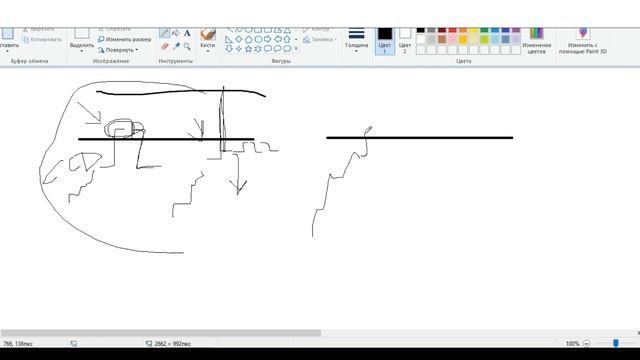Pick the light gray color swatch
Viewport: 640px width, 360px height.
pos(431,39)
